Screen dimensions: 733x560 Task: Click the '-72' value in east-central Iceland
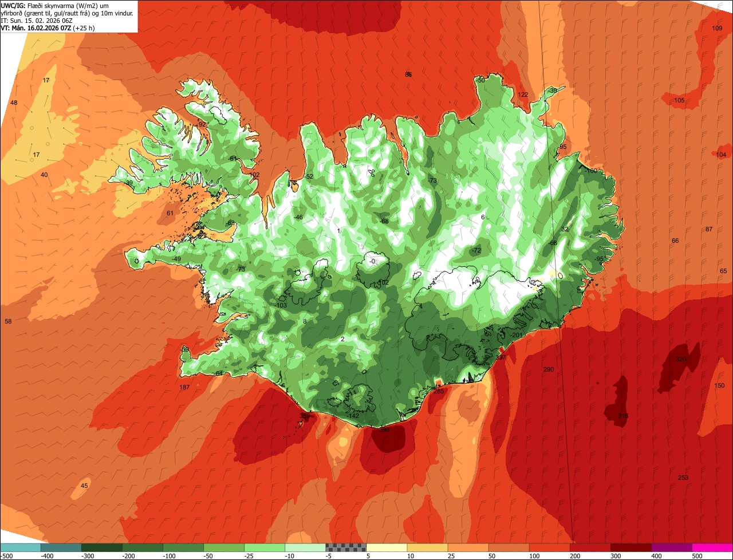476,251
